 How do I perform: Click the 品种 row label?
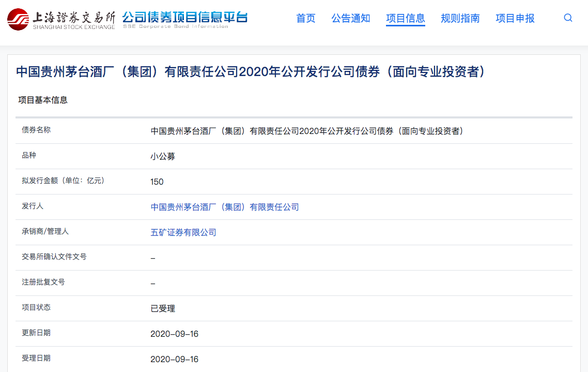[x=29, y=155]
